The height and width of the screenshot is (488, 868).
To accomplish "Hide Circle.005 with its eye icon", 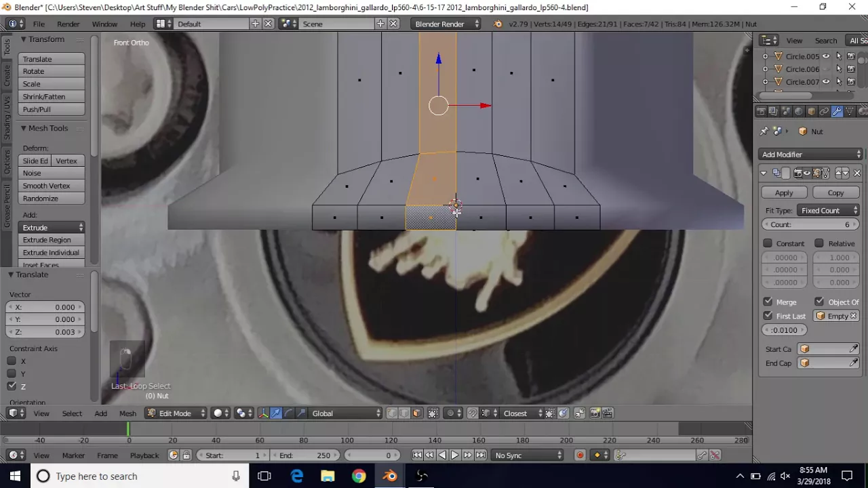I will coord(826,56).
